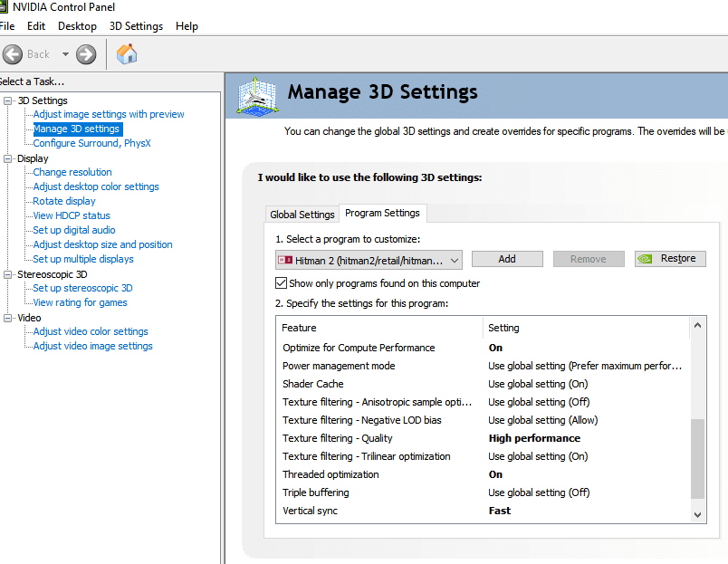Click the Home icon in toolbar
This screenshot has height=564, width=728.
pos(128,54)
